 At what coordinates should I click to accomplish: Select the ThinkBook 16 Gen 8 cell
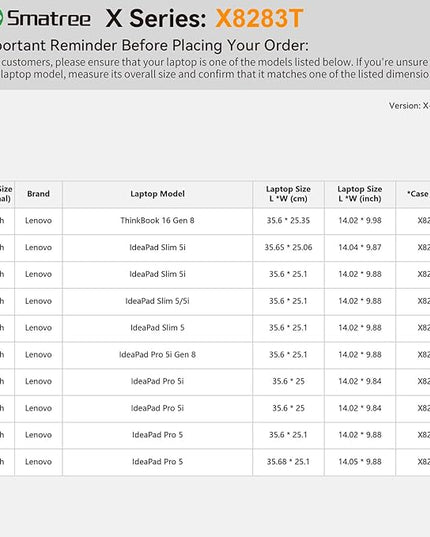[x=157, y=221]
